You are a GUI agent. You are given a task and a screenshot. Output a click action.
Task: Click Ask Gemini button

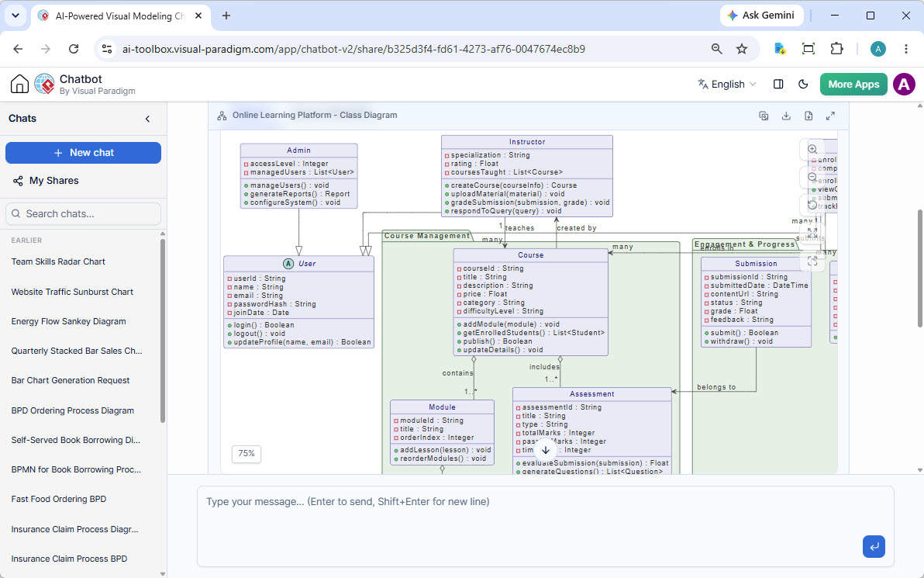[763, 16]
